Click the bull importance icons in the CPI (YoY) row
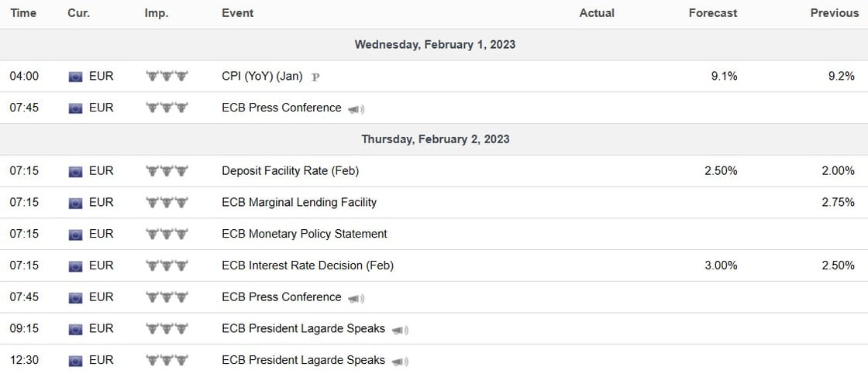868x377 pixels. (x=167, y=76)
